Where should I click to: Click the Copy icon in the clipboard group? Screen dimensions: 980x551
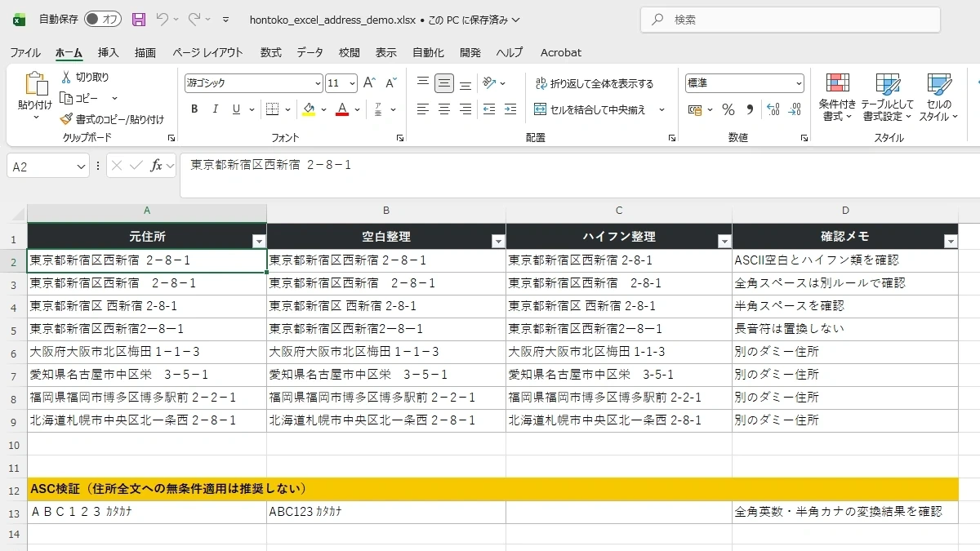[67, 98]
